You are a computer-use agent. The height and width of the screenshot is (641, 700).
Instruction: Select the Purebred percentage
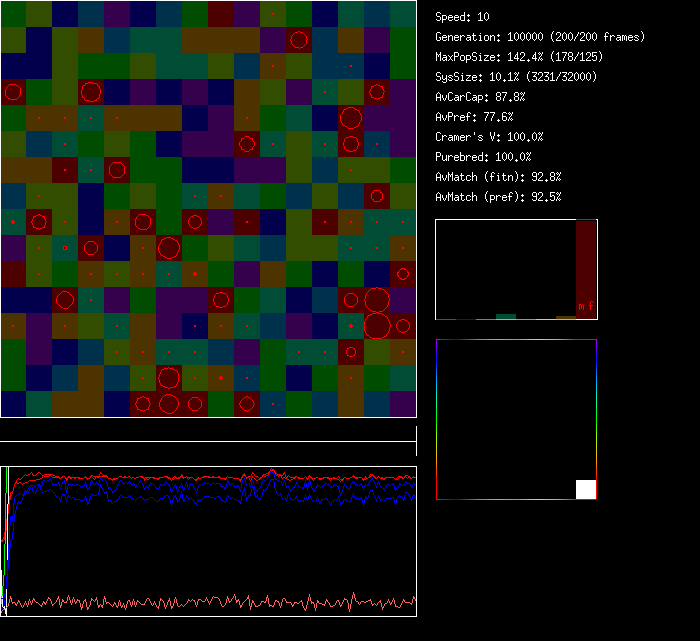(483, 157)
